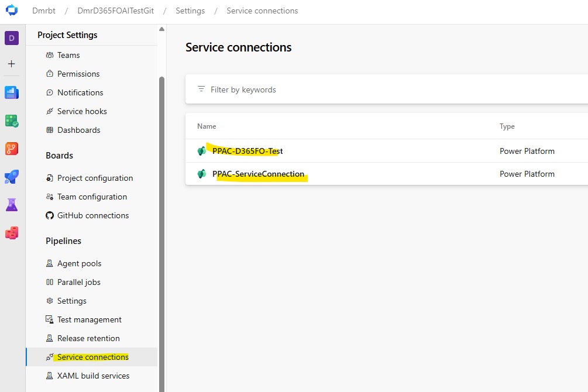Click the Service hooks plug icon

[50, 111]
